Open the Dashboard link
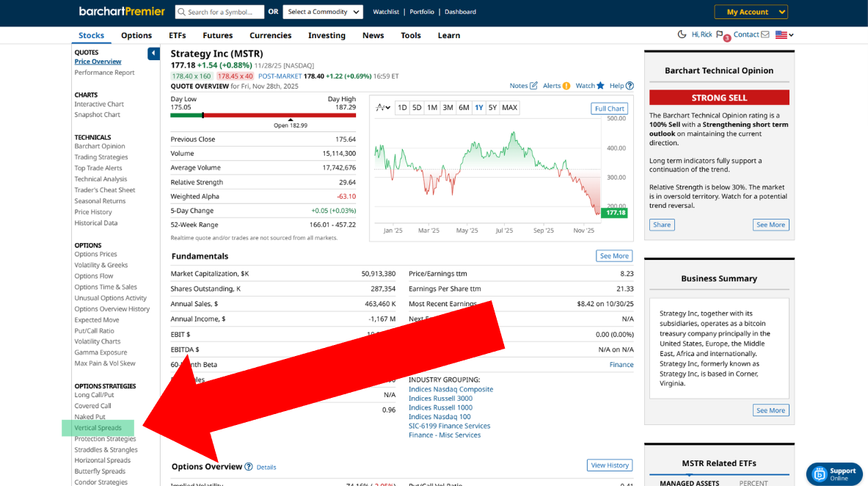Screen dimensions: 868x486 [x=460, y=12]
